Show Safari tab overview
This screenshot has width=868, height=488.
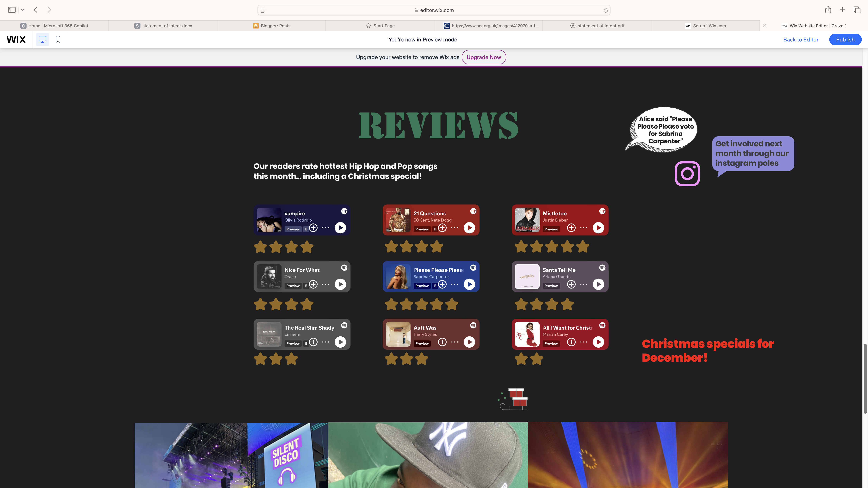point(857,10)
